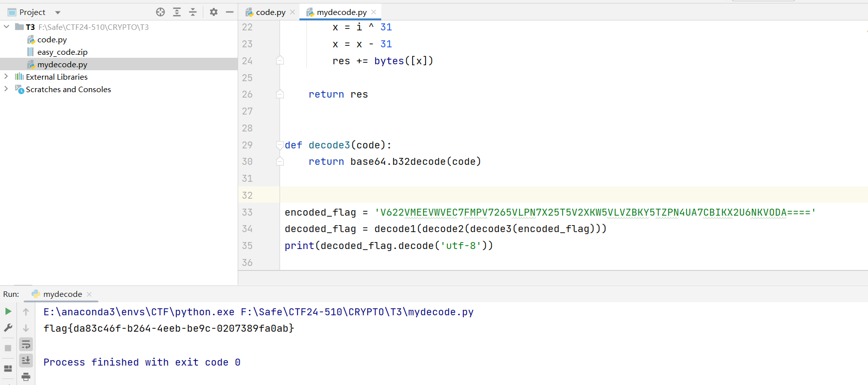Expand Scratches and Consoles node

click(6, 89)
